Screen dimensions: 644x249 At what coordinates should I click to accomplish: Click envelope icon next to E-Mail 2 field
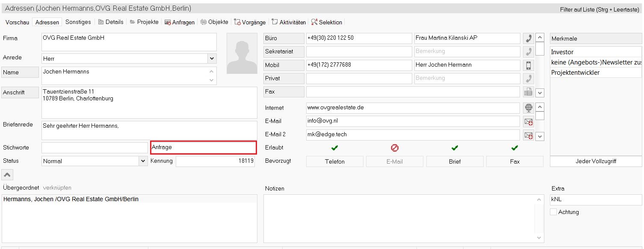pos(529,135)
